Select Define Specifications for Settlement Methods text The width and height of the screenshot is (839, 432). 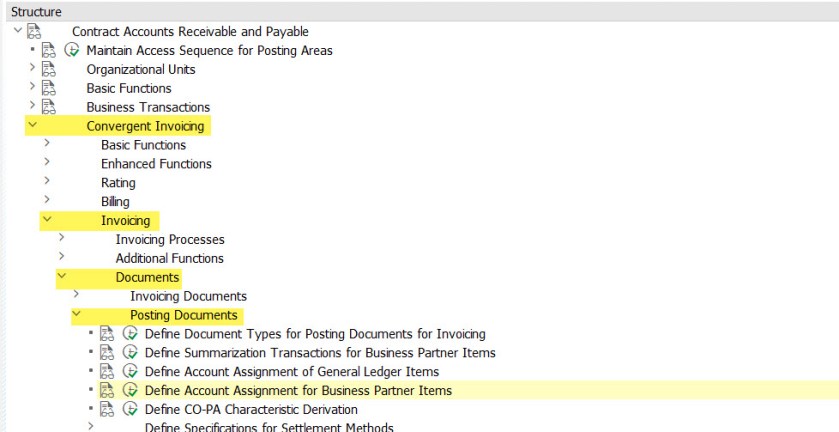click(269, 427)
